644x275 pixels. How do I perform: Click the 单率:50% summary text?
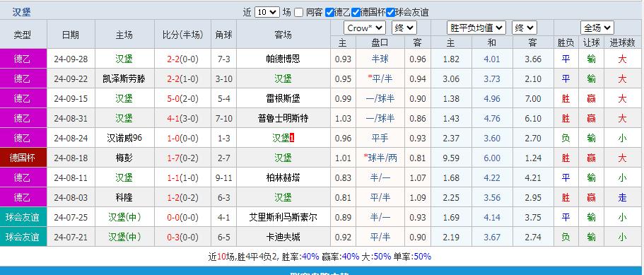click(412, 257)
